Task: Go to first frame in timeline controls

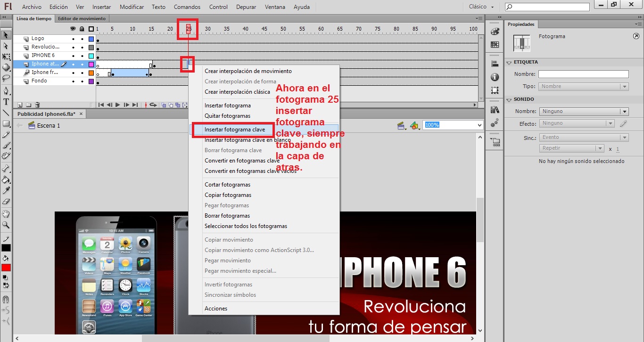Action: point(101,105)
